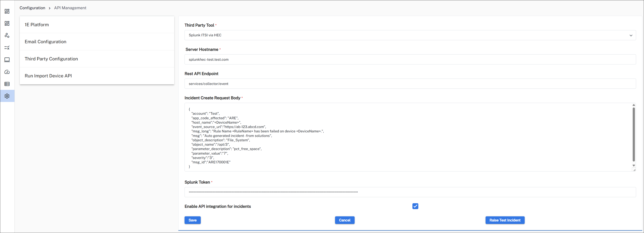Click request body scrollbar up arrow
The height and width of the screenshot is (233, 644).
[634, 105]
